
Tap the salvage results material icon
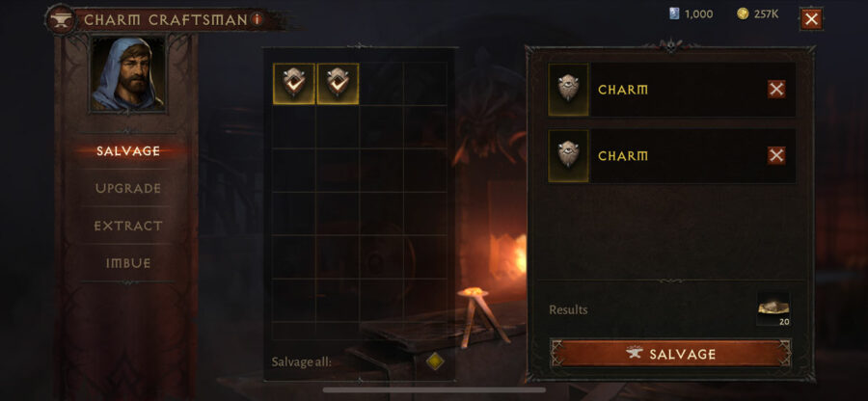pos(773,308)
